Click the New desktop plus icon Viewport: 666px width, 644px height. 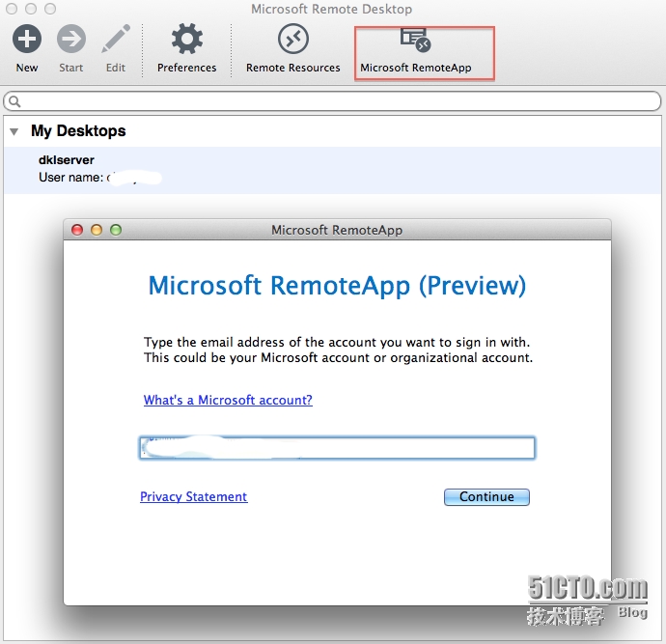tap(27, 39)
